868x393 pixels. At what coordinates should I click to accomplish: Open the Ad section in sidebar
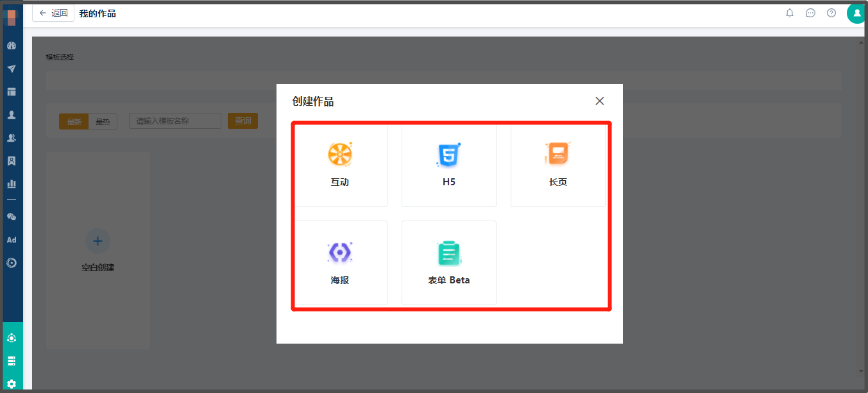[12, 240]
